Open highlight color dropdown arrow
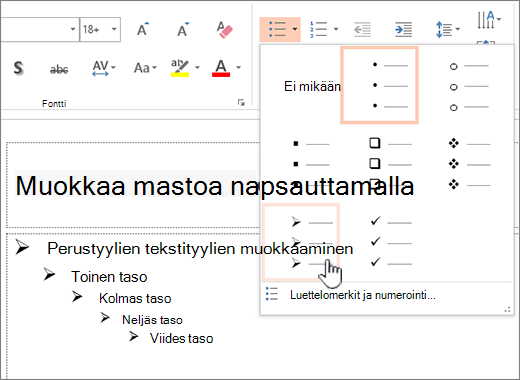The height and width of the screenshot is (380, 520). pyautogui.click(x=197, y=68)
